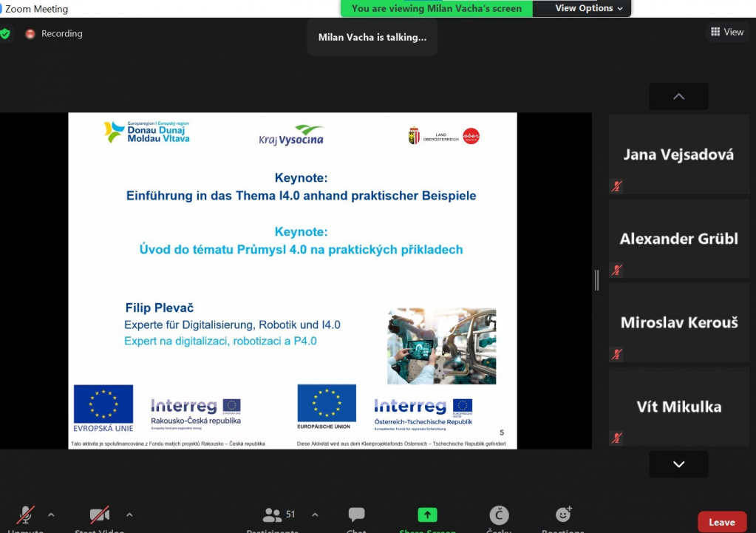
Task: Click the presenter name 'Filip Plevač'
Action: point(159,308)
